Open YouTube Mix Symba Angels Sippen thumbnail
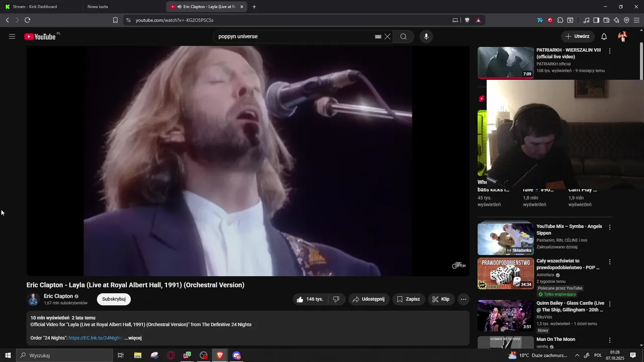This screenshot has width=644, height=362. [x=506, y=239]
